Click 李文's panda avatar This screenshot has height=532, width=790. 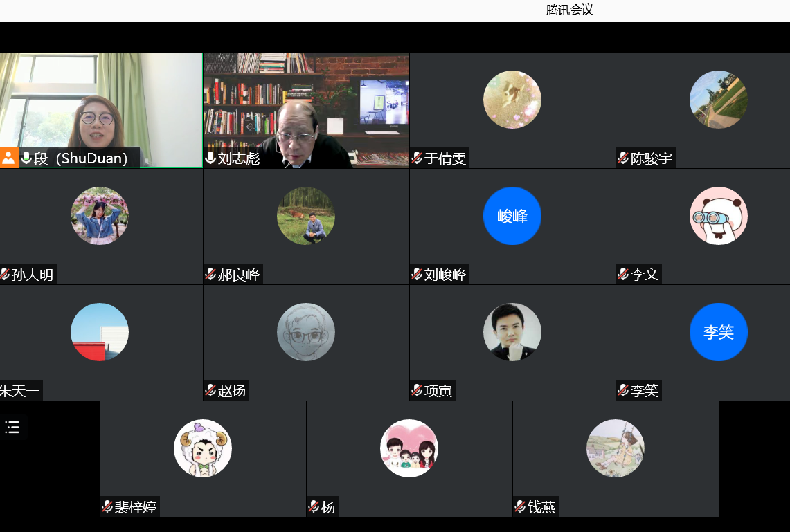(719, 216)
